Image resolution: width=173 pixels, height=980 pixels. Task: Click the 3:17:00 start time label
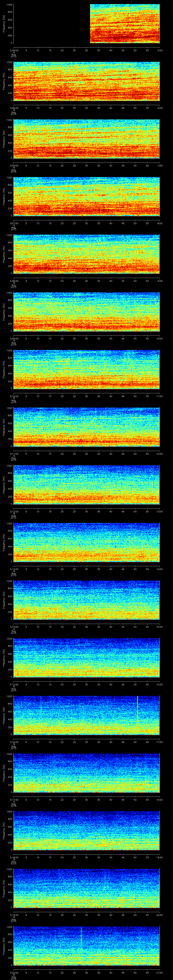click(14, 800)
